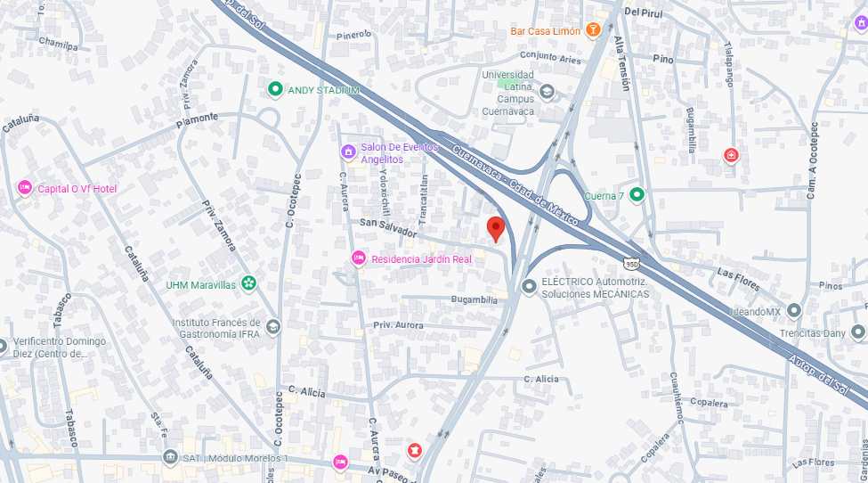Click the pink hotel icon near SAT Módulo
Viewport: 868px width, 483px height.
(340, 462)
